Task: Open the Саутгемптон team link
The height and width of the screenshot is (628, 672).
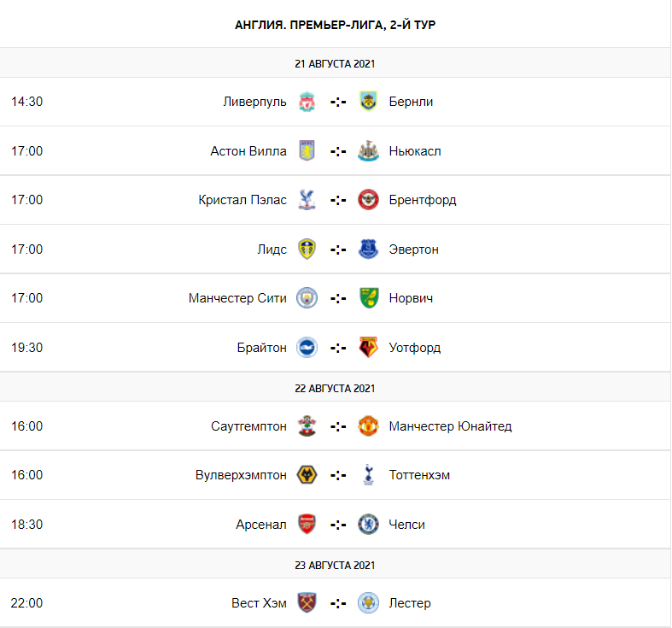Action: click(248, 426)
